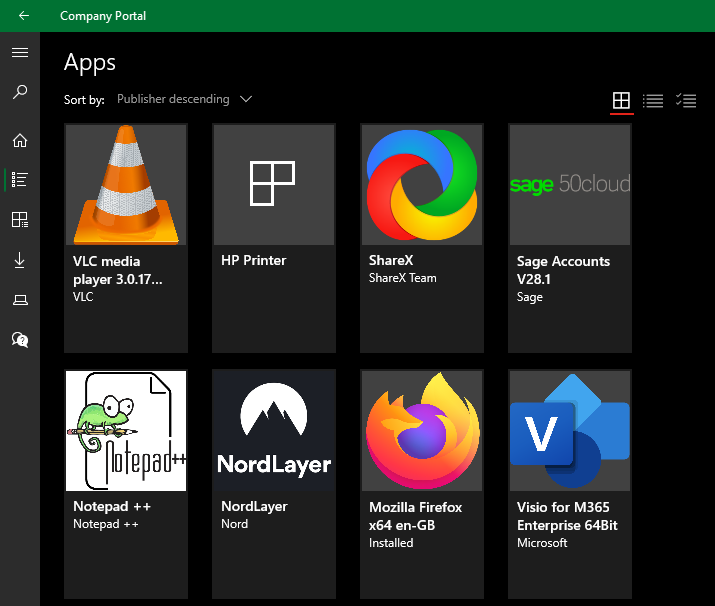Viewport: 715px width, 606px height.
Task: Open Downloads & updates sidebar icon
Action: pos(20,260)
